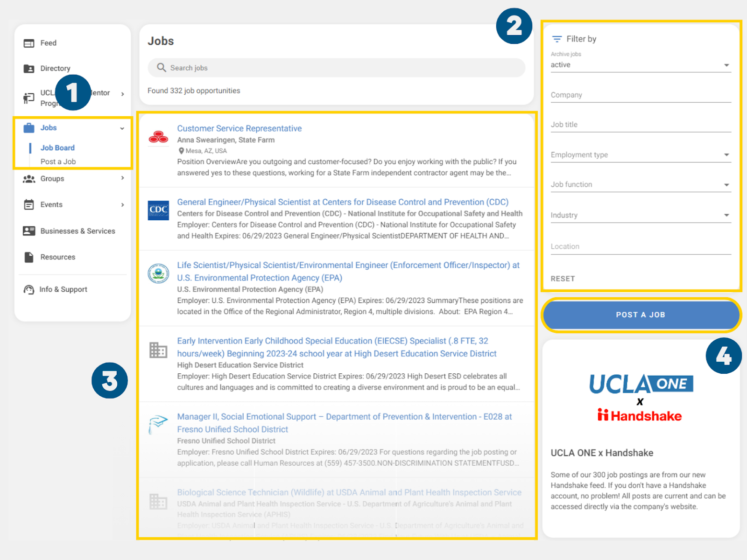The width and height of the screenshot is (747, 560).
Task: Click the POST A JOB button
Action: (x=641, y=315)
